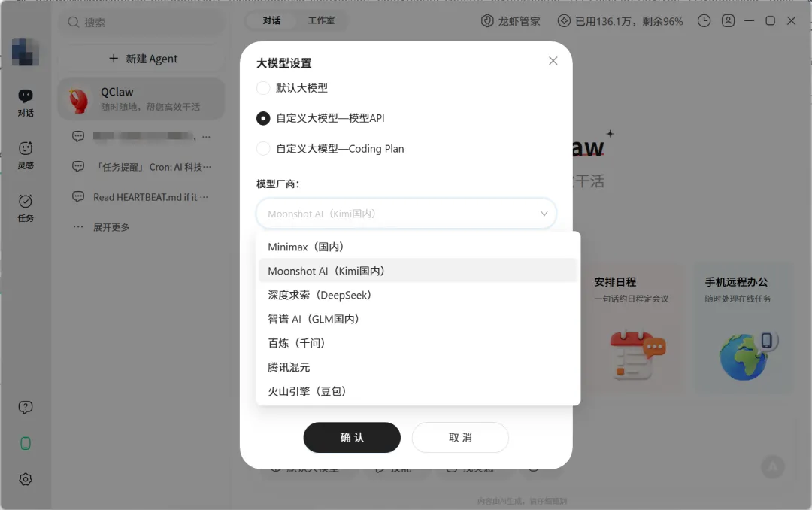Choose 智谱 AI（GLM国内）from the vendor list
This screenshot has width=812, height=510.
pyautogui.click(x=418, y=319)
